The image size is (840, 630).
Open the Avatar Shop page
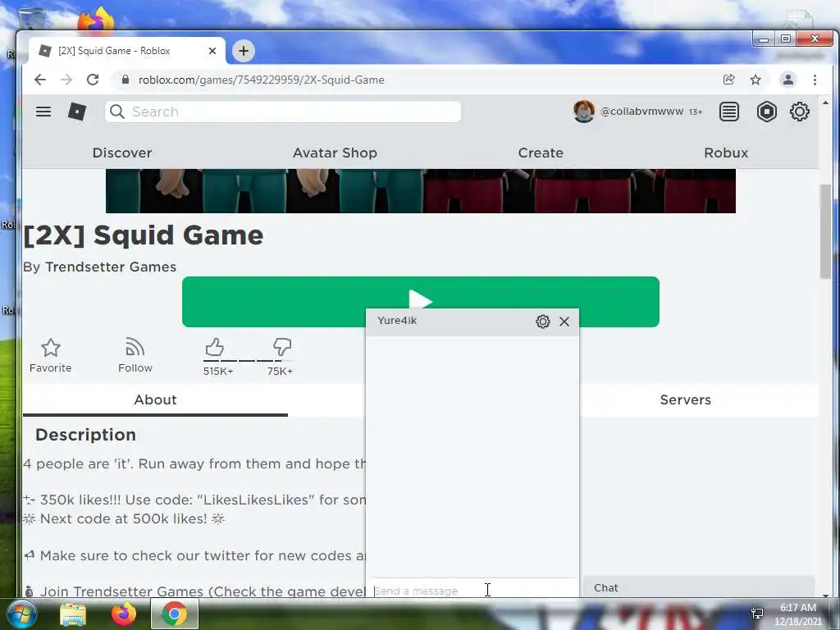coord(335,153)
